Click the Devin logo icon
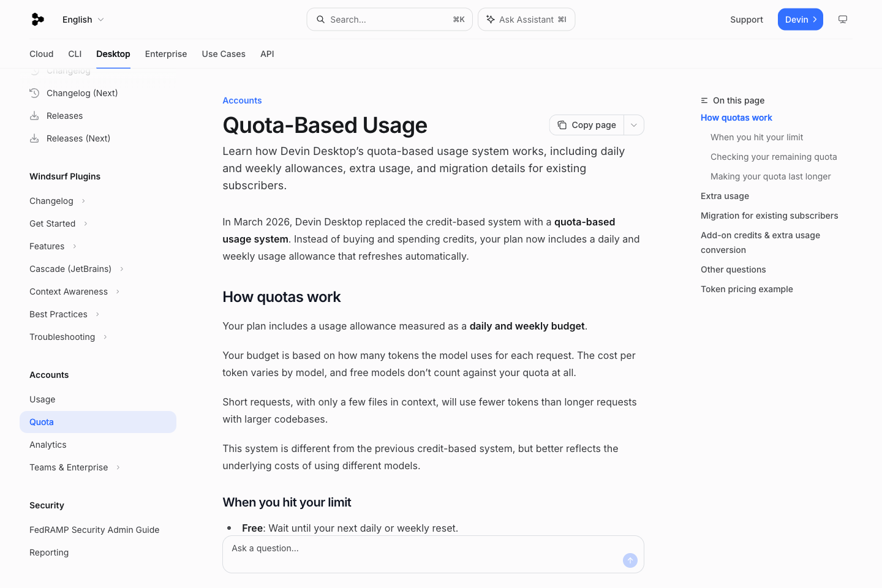 pyautogui.click(x=38, y=20)
